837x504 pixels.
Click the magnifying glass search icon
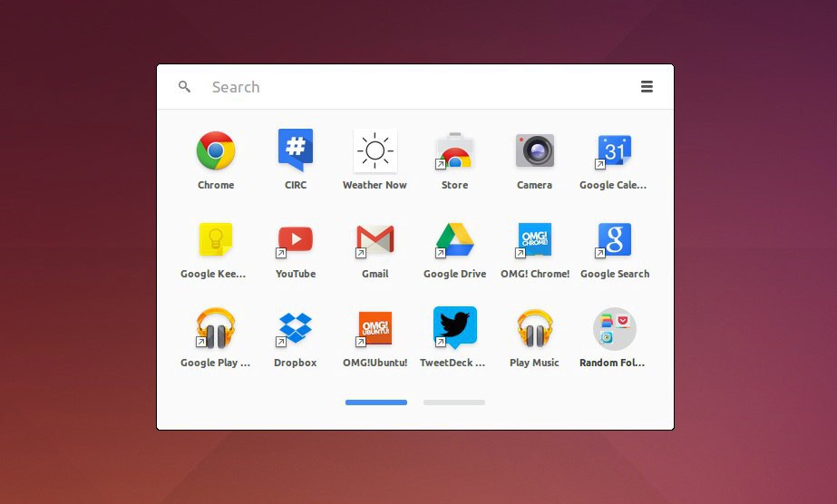tap(184, 86)
